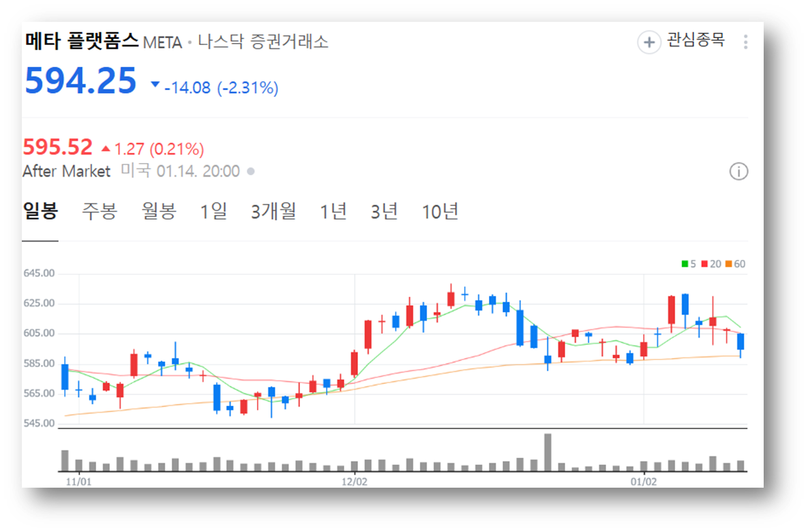The image size is (808, 532).
Task: Click the 나스닥 증권거래소 exchange label
Action: click(x=263, y=41)
